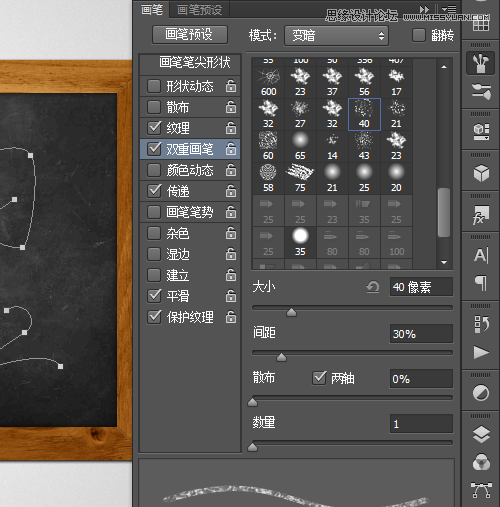The height and width of the screenshot is (507, 500).
Task: Click the 散布 field showing 0%
Action: (421, 379)
